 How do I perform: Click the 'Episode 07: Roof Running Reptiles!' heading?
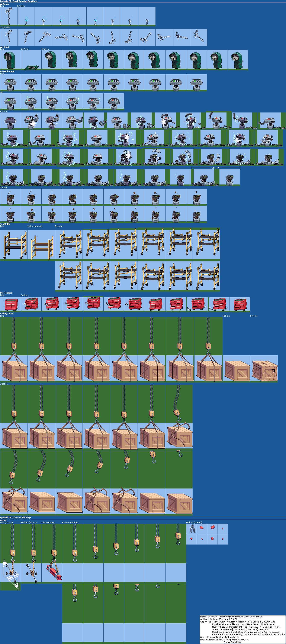(19, 1)
